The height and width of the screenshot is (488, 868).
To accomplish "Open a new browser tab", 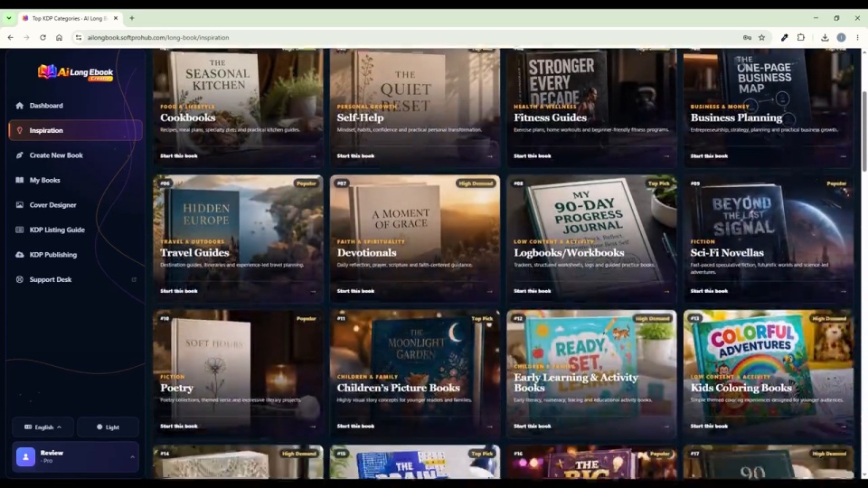I will (x=132, y=18).
